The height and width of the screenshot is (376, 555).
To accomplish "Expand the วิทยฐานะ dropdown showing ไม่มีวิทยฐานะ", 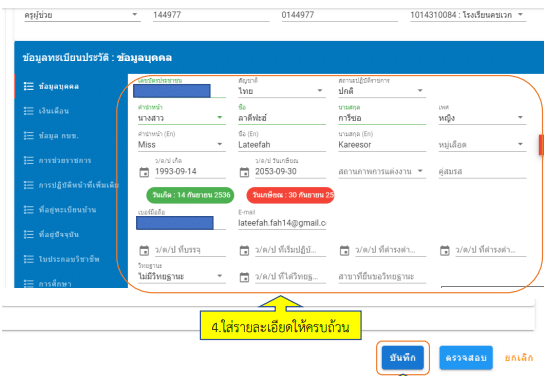I will [182, 277].
